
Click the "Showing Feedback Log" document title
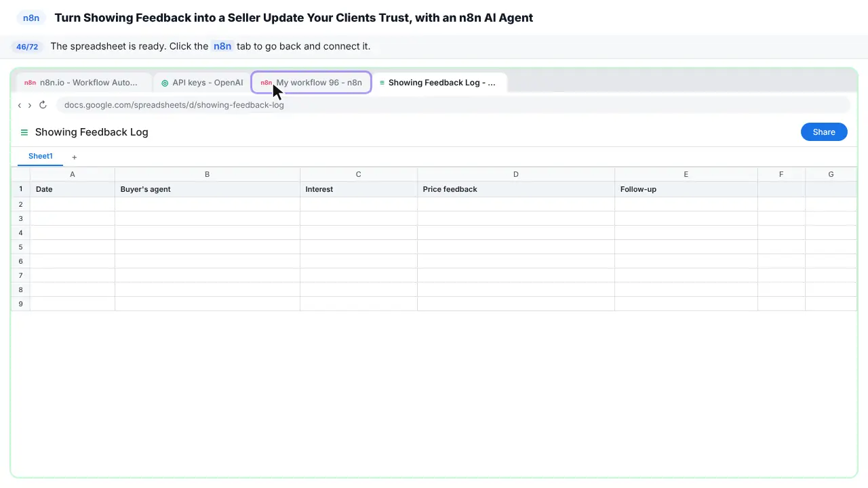click(x=92, y=132)
